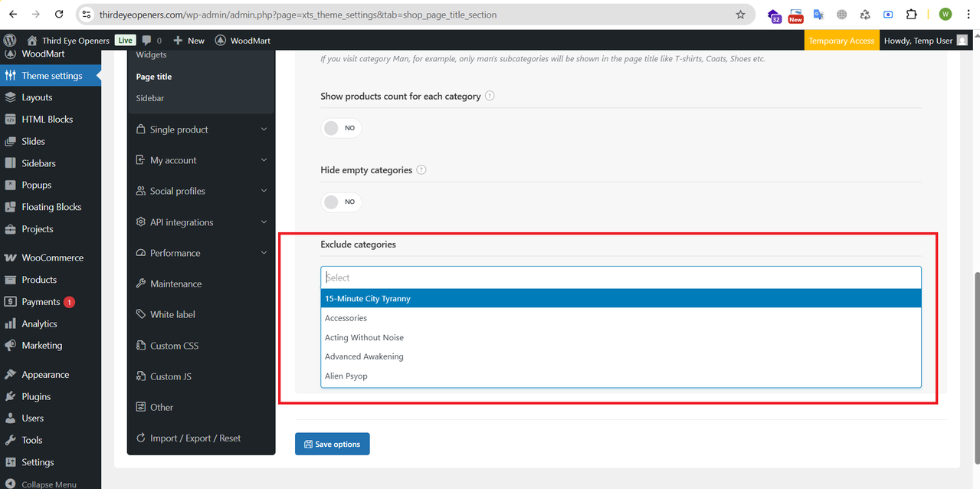
Task: Expand the Performance settings section
Action: [202, 253]
